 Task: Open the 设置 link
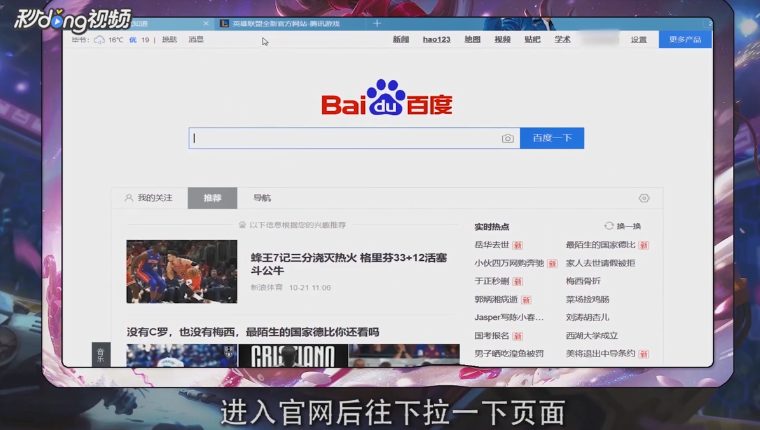(x=638, y=39)
